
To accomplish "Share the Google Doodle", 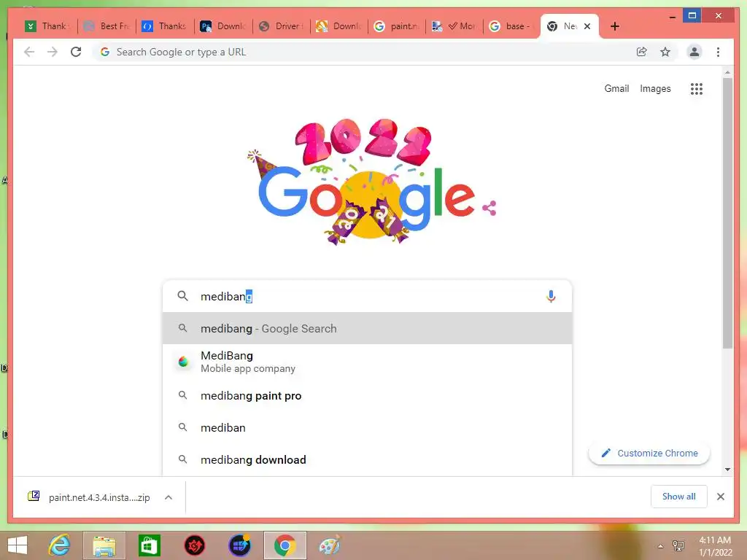I will point(489,208).
